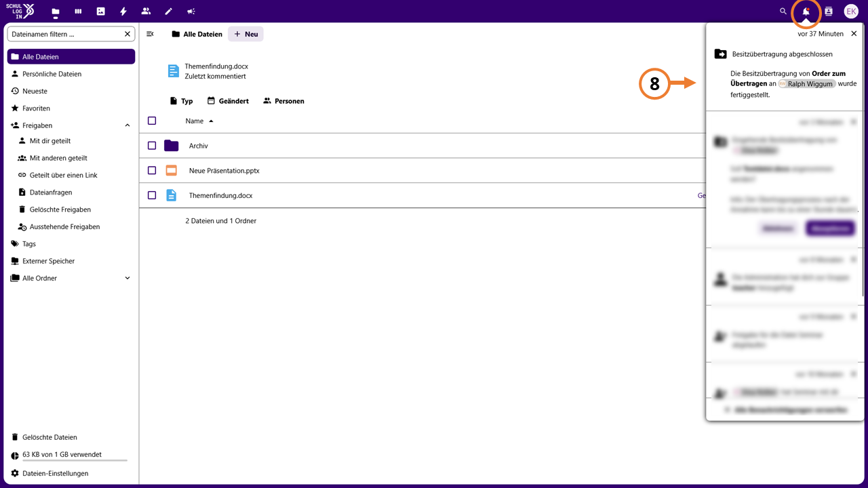868x488 pixels.
Task: Expand the Alle Ordner chevron
Action: (x=127, y=278)
